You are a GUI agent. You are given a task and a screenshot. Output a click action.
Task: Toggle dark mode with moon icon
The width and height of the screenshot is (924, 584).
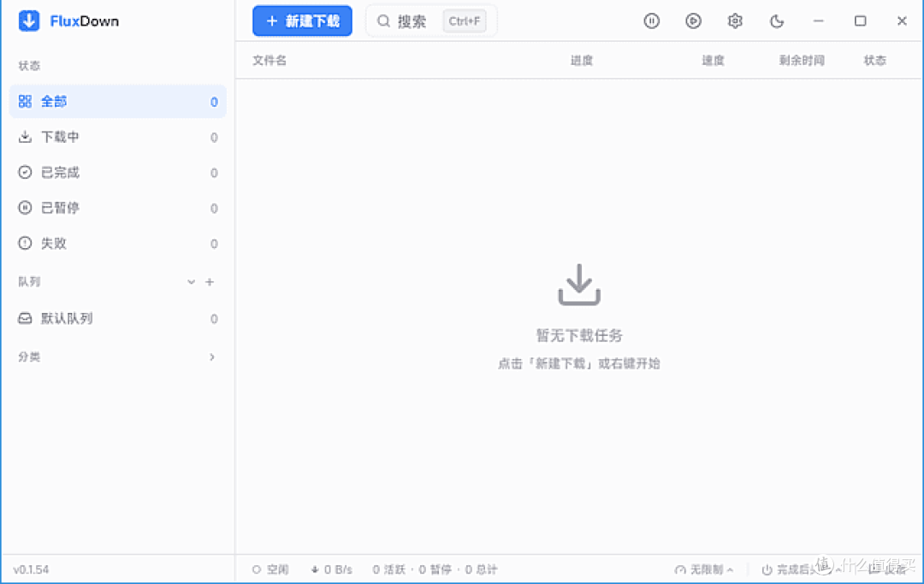pyautogui.click(x=777, y=21)
